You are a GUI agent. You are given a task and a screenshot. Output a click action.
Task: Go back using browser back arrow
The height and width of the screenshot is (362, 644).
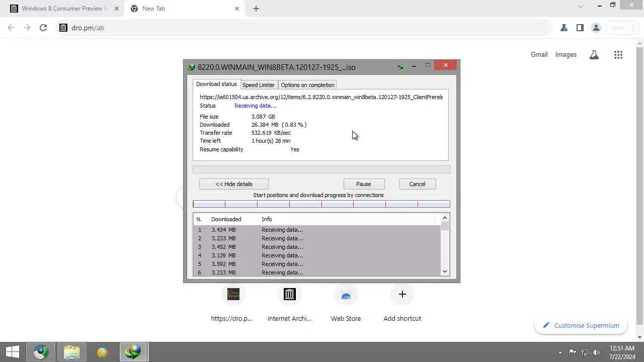(x=11, y=28)
